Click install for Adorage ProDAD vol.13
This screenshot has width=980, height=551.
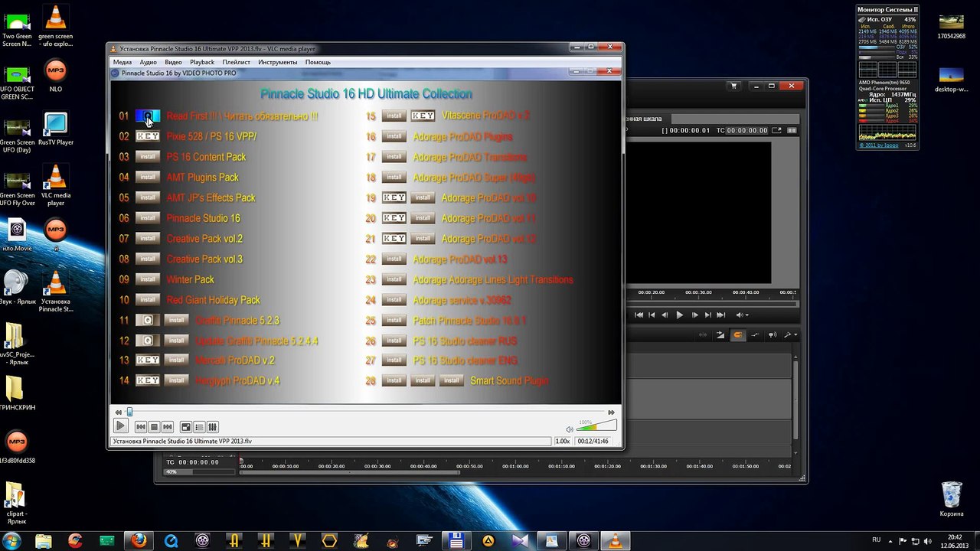pyautogui.click(x=394, y=259)
